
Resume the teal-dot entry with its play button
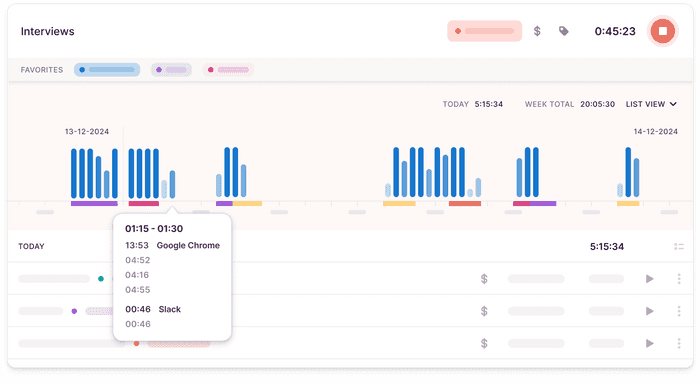point(650,279)
